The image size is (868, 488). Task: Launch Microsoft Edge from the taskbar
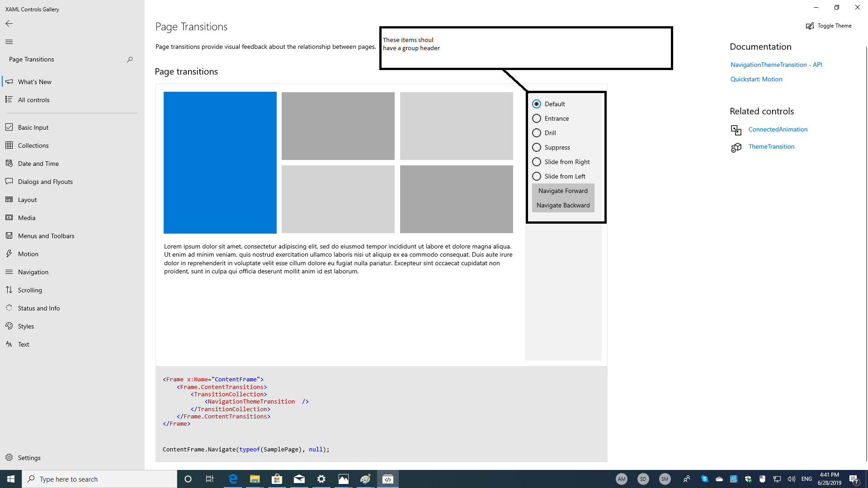(232, 479)
